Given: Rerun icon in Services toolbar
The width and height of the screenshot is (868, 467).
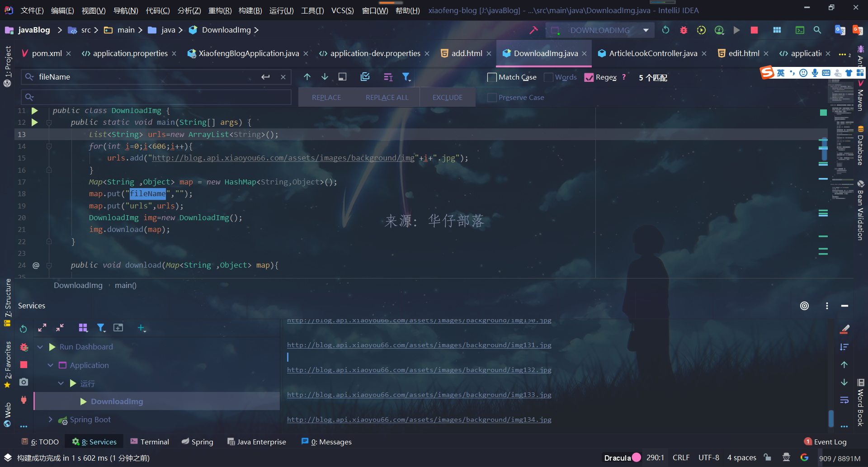Looking at the screenshot, I should (x=24, y=328).
